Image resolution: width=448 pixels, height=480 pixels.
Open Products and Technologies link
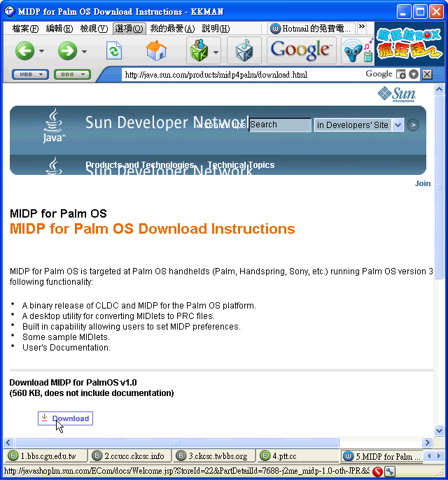[x=140, y=164]
